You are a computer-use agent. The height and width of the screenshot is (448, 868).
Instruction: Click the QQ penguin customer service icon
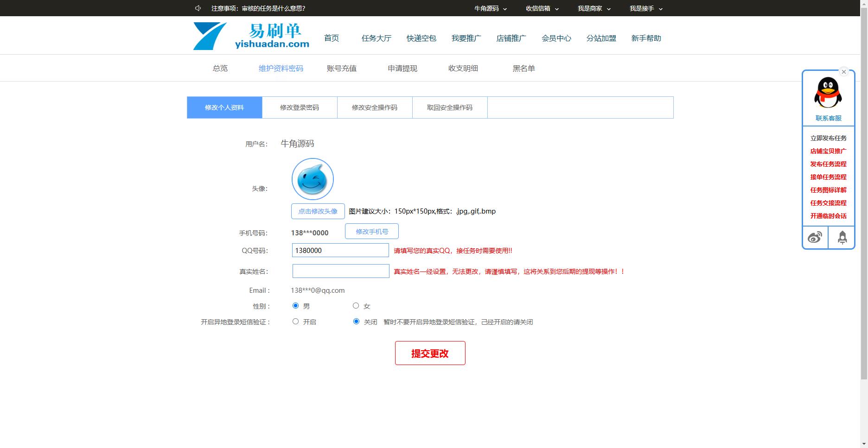click(x=828, y=93)
